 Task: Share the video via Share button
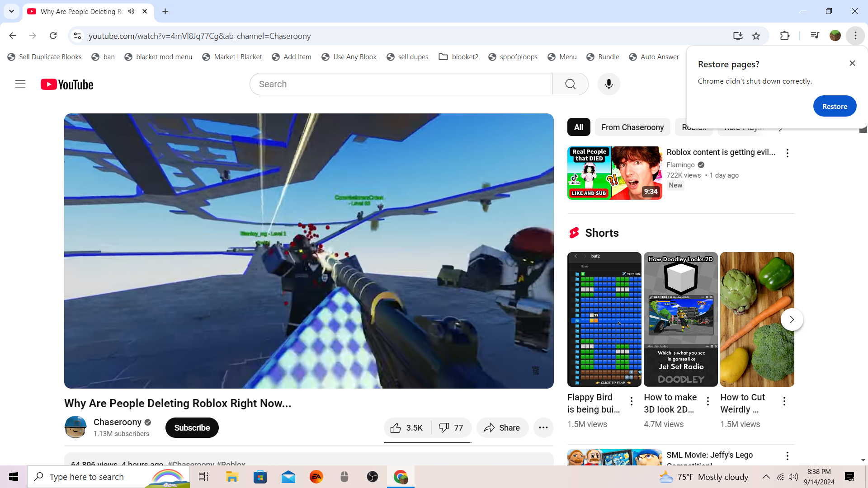pyautogui.click(x=502, y=428)
